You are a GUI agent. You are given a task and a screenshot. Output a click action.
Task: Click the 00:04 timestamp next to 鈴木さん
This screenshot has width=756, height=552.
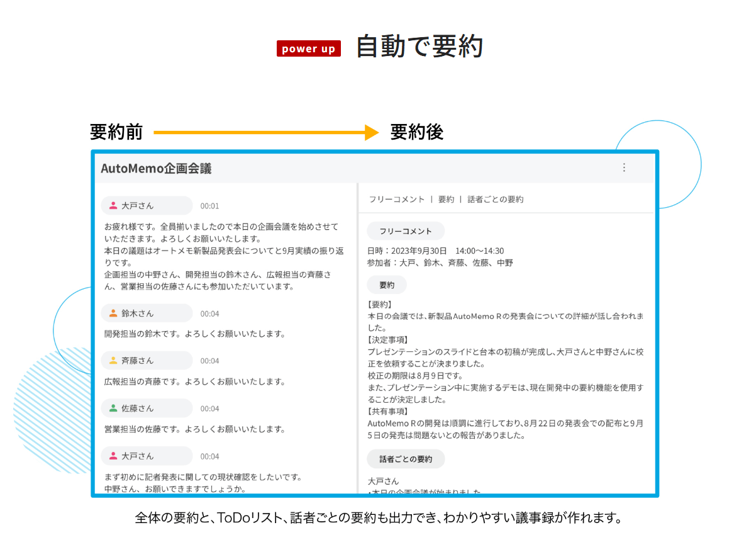[x=209, y=314]
